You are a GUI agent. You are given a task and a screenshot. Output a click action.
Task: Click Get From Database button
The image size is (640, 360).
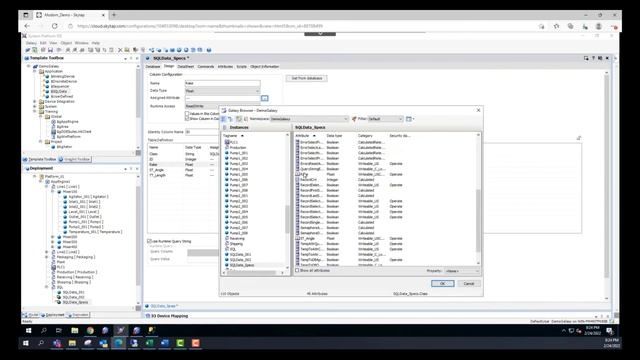[307, 78]
